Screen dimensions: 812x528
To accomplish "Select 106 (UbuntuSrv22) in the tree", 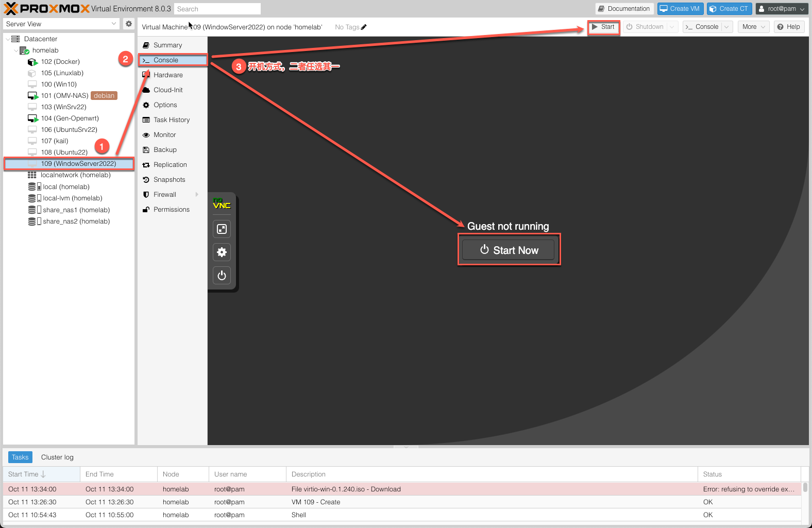I will click(69, 130).
